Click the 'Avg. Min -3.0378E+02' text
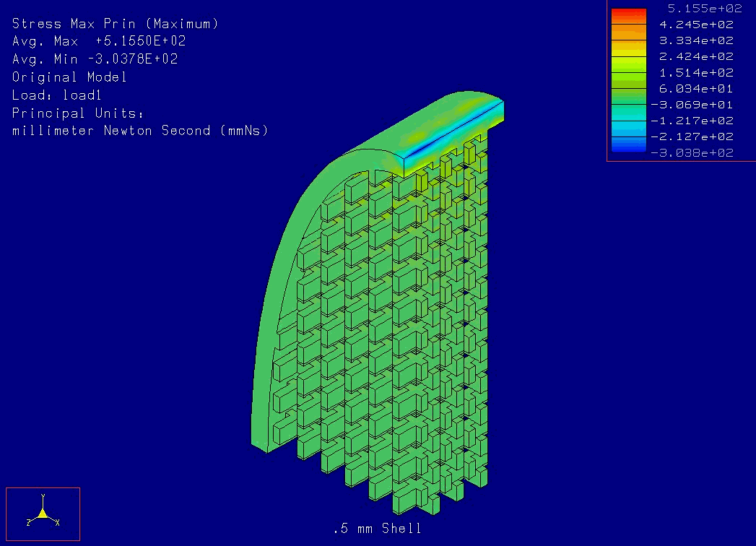 [95, 59]
